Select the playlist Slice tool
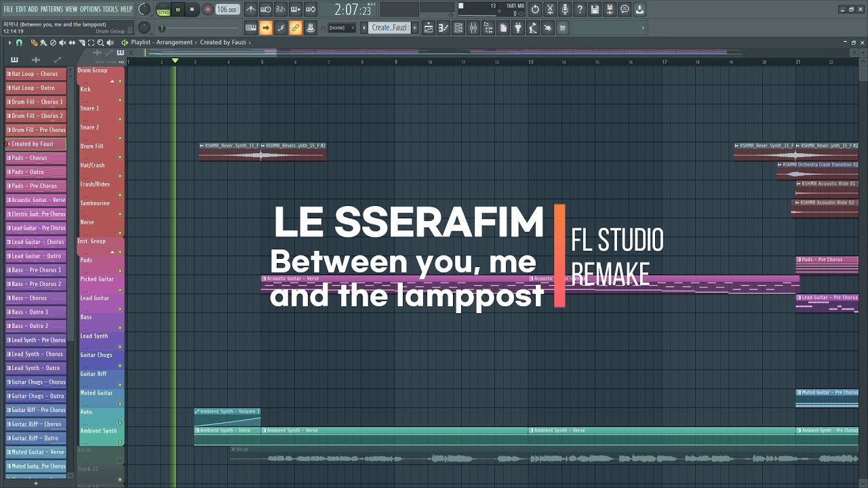The height and width of the screenshot is (488, 868). tap(81, 43)
